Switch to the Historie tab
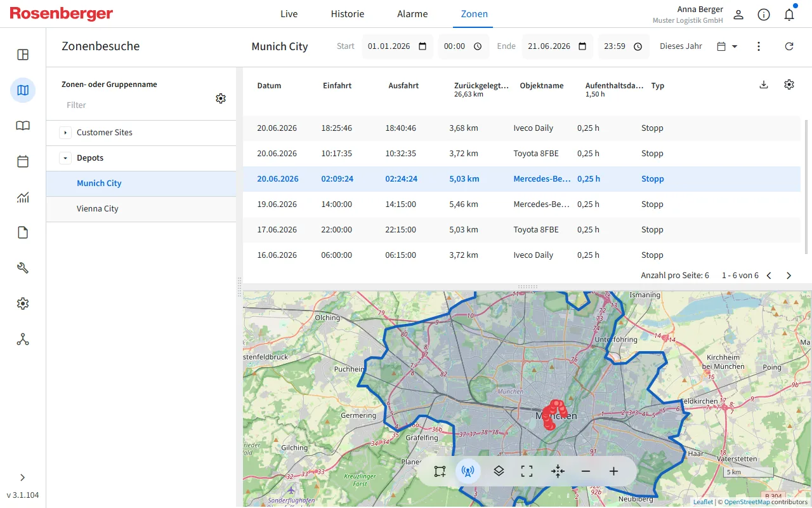 [348, 14]
